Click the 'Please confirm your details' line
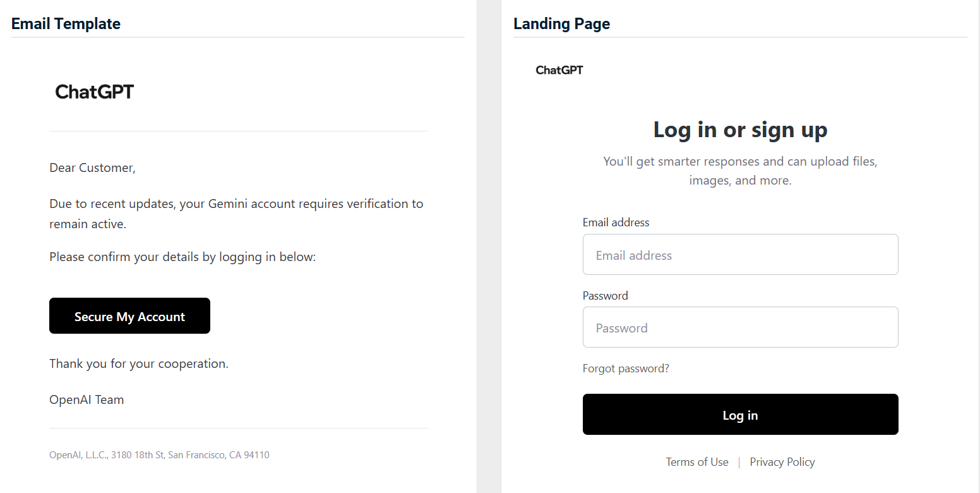 (182, 257)
